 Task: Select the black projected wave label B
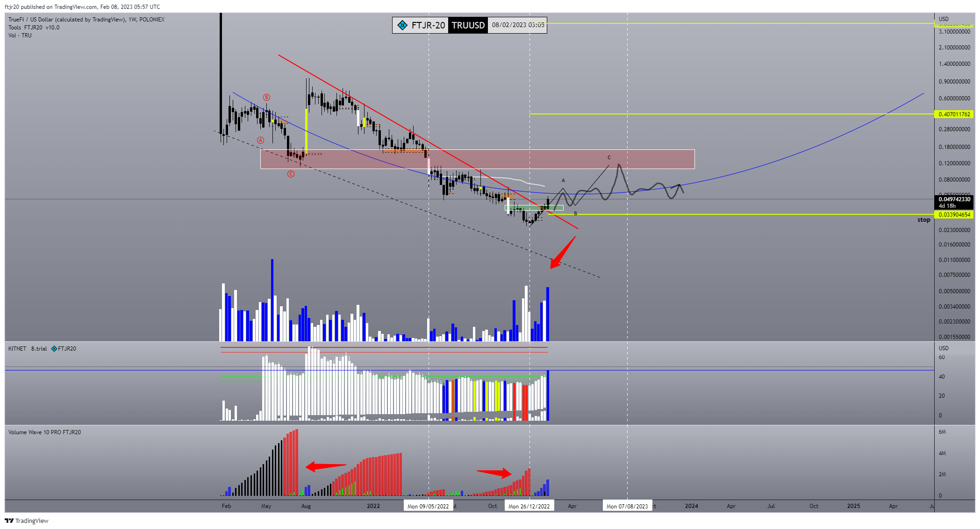click(x=575, y=214)
